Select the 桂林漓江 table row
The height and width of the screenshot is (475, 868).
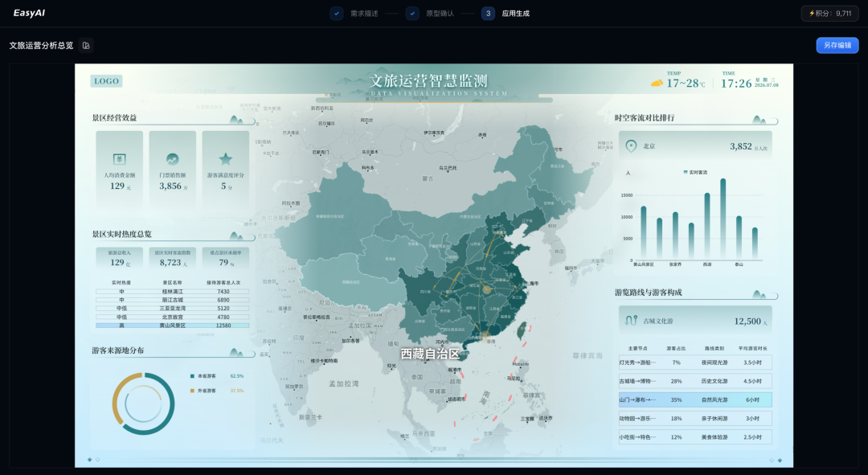172,291
